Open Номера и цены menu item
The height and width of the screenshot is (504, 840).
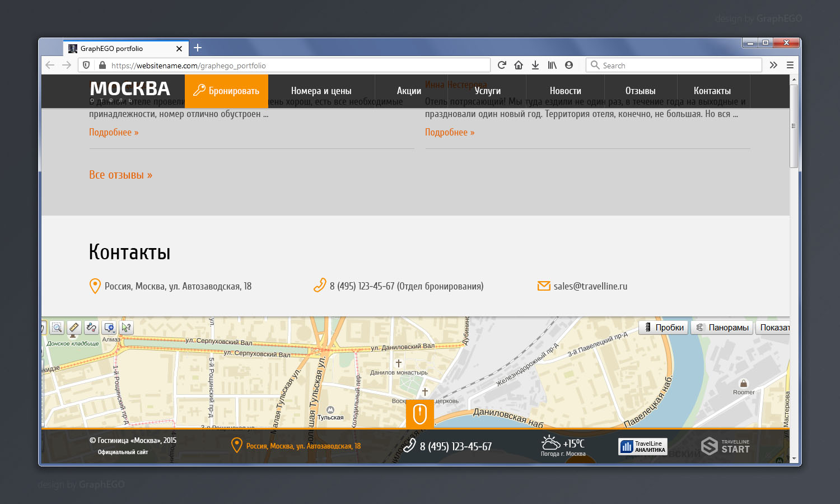(321, 91)
